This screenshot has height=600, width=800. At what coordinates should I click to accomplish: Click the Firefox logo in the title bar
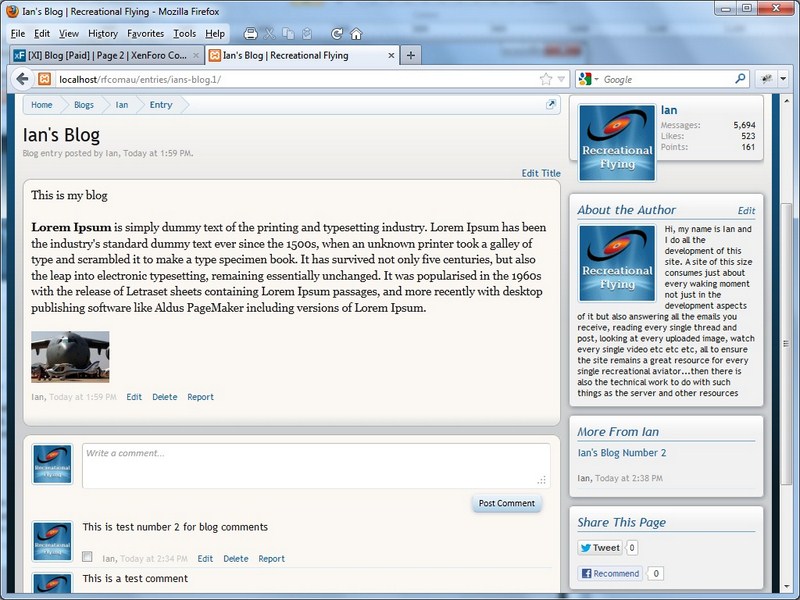[12, 11]
